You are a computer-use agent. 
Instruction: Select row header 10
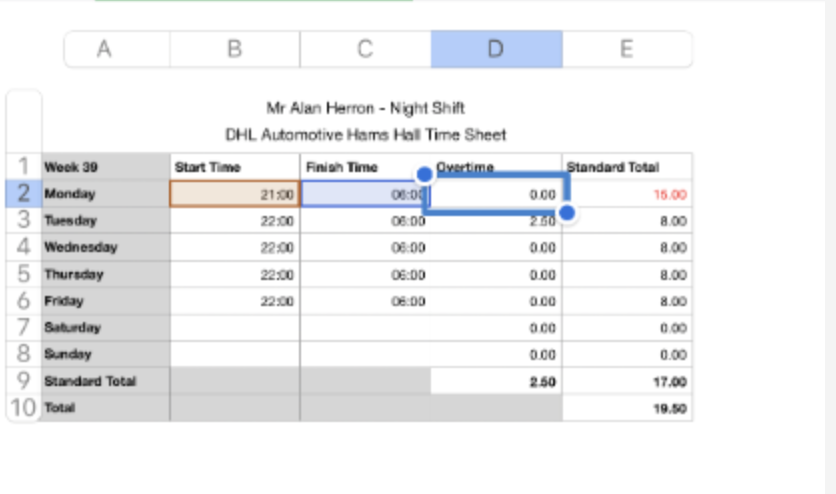(x=23, y=408)
